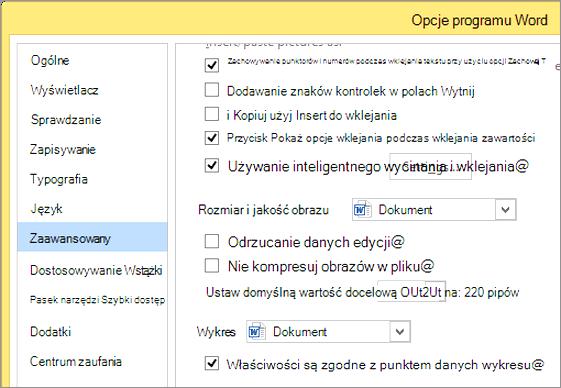Screen dimensions: 561x388
Task: Click the 'Wykres' label
Action: 216,332
